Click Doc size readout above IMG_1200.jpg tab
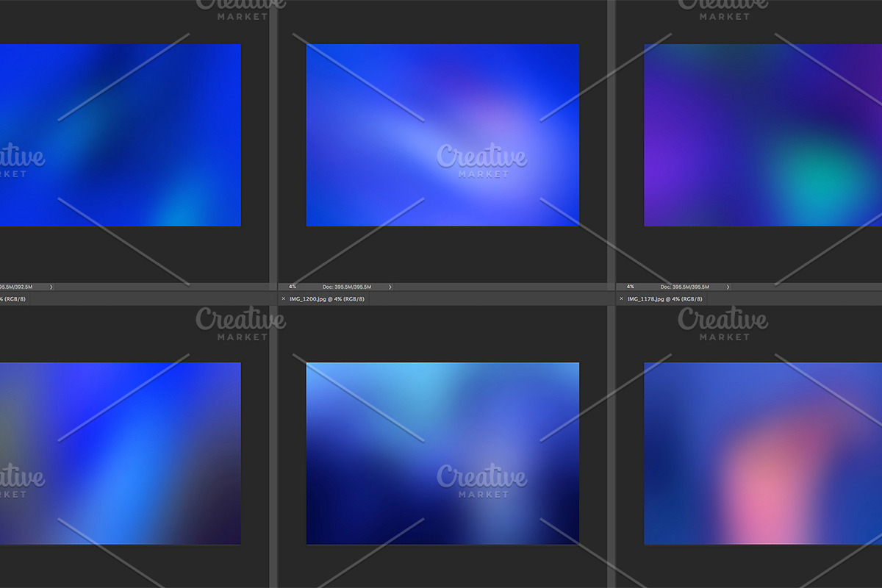882x588 pixels. tap(347, 287)
